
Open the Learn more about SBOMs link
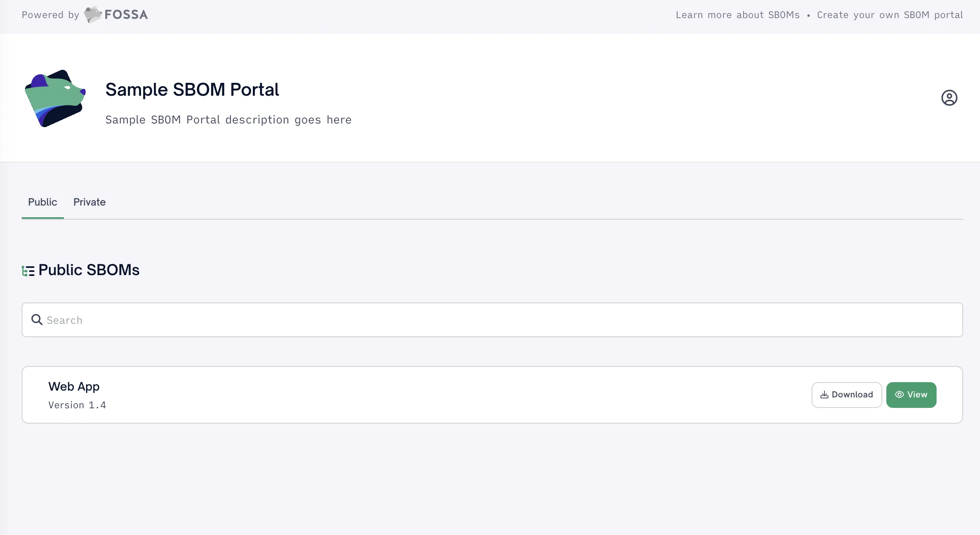pos(738,14)
